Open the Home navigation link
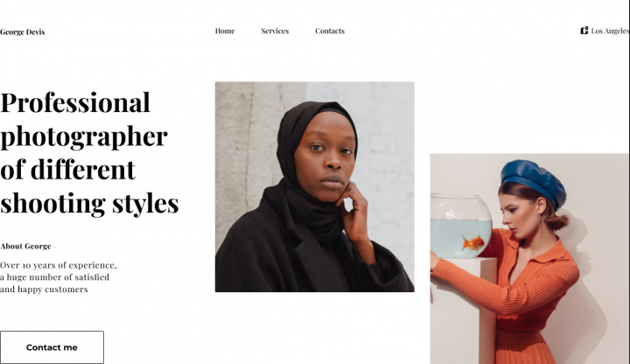 tap(225, 31)
